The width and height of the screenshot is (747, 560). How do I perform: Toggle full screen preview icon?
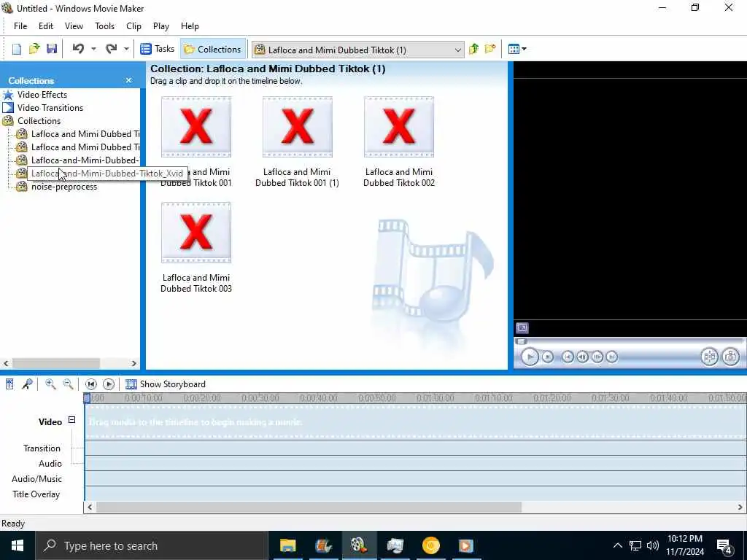tap(522, 328)
